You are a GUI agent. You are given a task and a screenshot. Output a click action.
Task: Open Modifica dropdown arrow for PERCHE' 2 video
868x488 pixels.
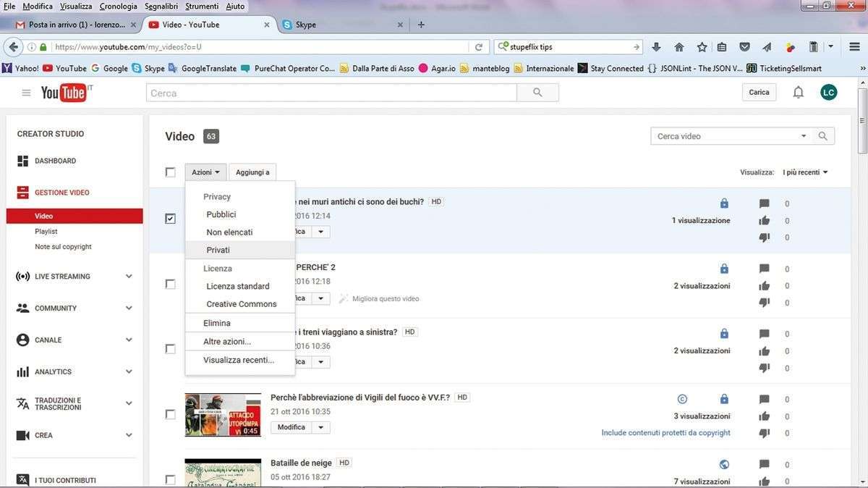[x=321, y=298]
